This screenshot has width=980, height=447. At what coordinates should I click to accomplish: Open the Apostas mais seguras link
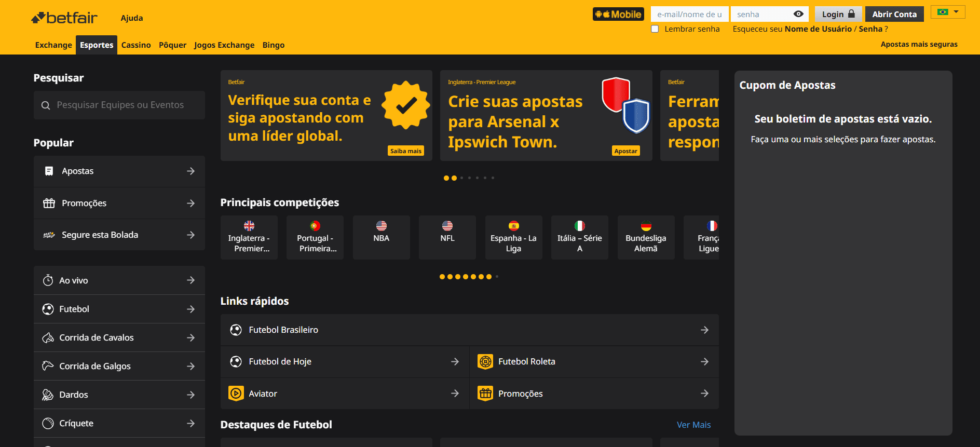click(919, 45)
